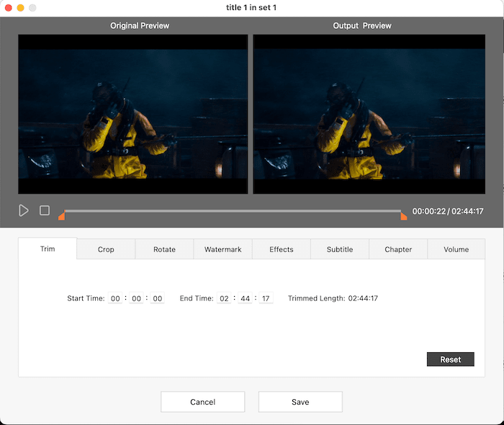Click the End Time hours field
Image resolution: width=504 pixels, height=425 pixels.
(x=224, y=298)
